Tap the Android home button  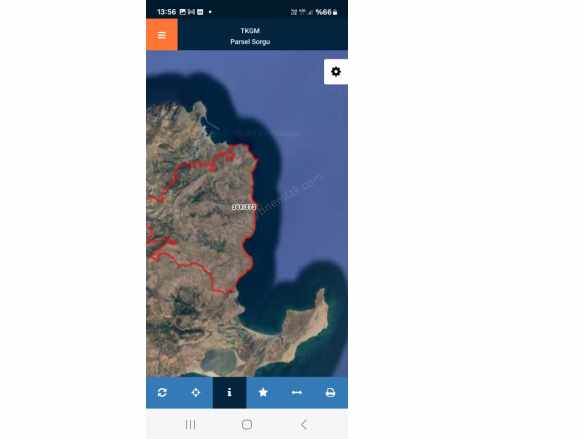(247, 424)
